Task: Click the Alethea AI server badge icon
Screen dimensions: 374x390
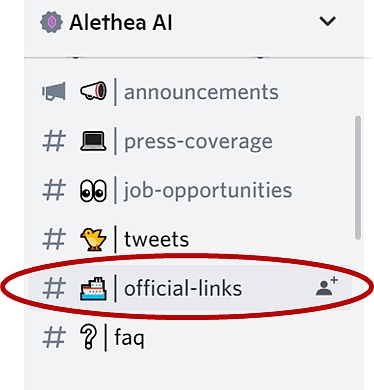Action: click(51, 22)
